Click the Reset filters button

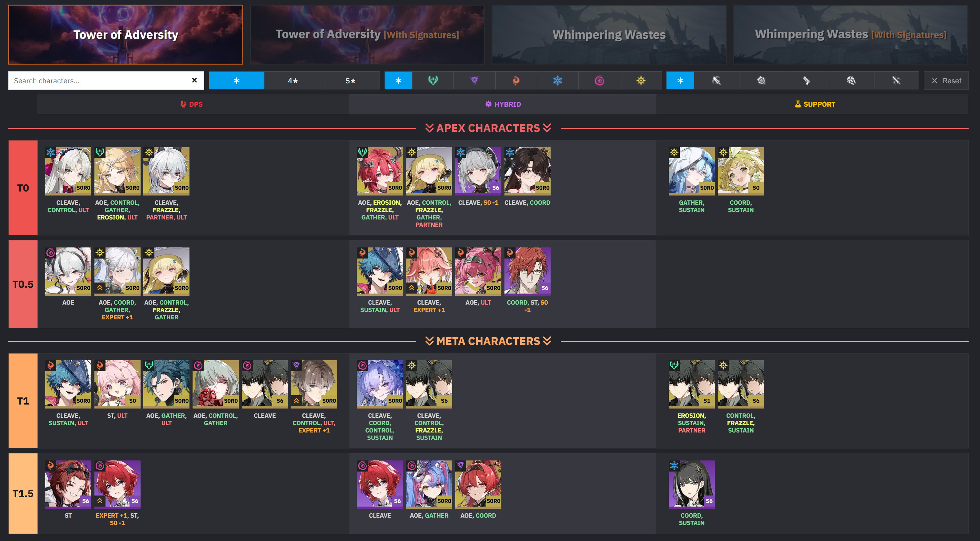(x=946, y=81)
